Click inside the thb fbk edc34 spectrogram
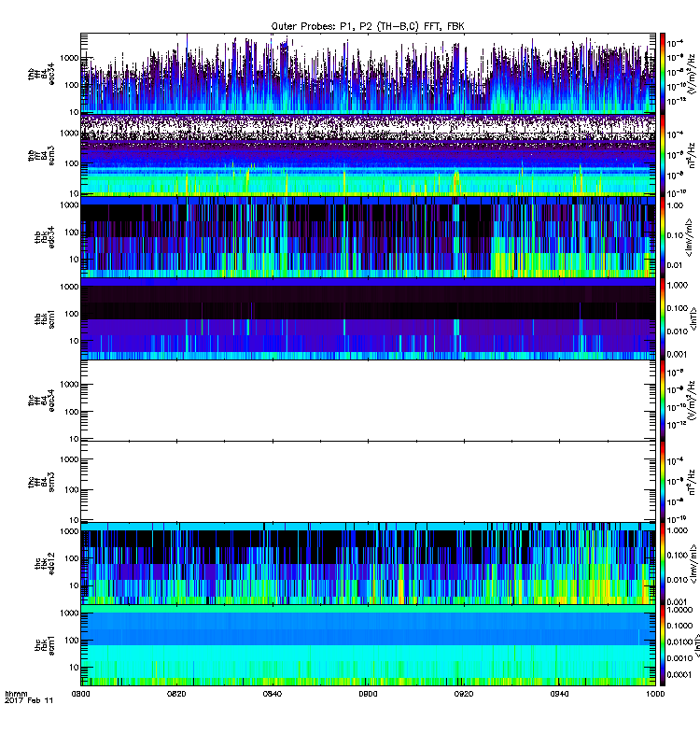This screenshot has height=747, width=700. coord(368,237)
